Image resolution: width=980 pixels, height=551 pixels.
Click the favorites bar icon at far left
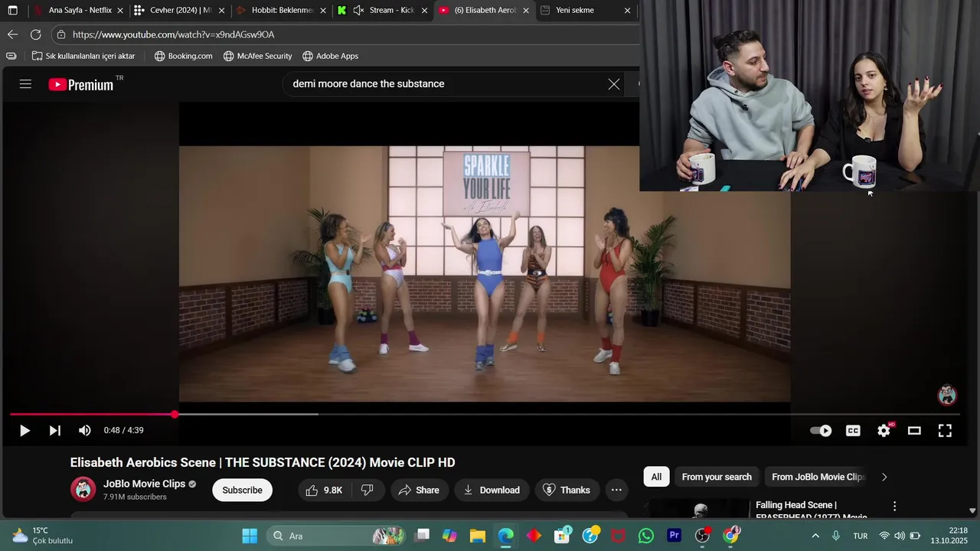[x=11, y=56]
